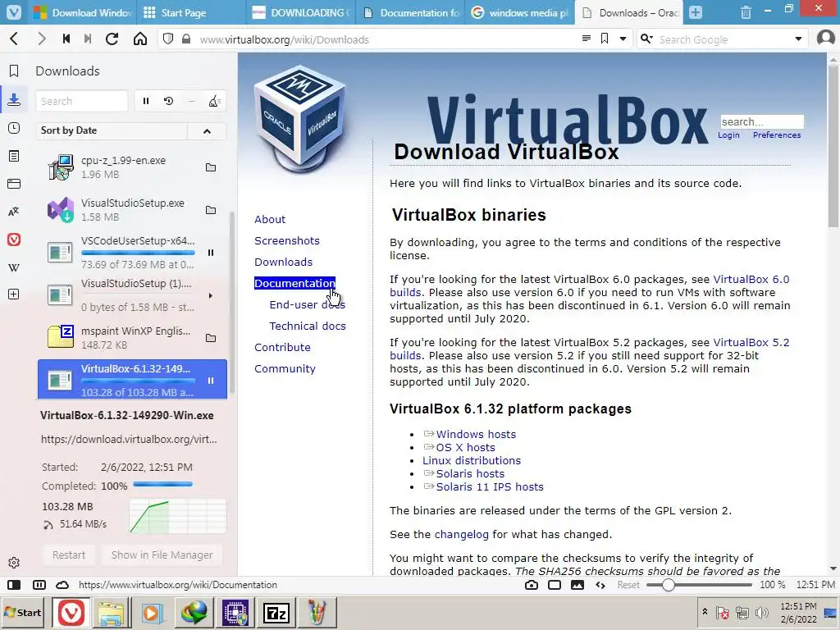Click the resume downloads clock icon
Viewport: 840px width, 630px height.
click(169, 101)
